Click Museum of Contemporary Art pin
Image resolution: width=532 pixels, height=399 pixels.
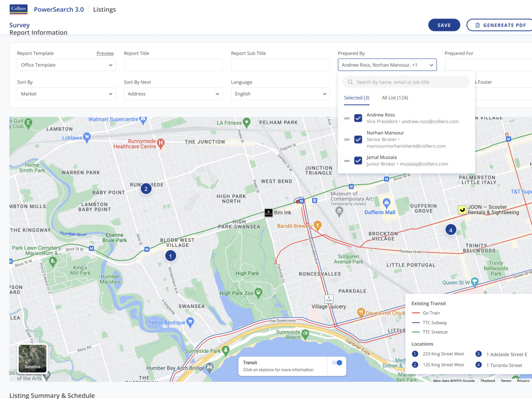(339, 211)
